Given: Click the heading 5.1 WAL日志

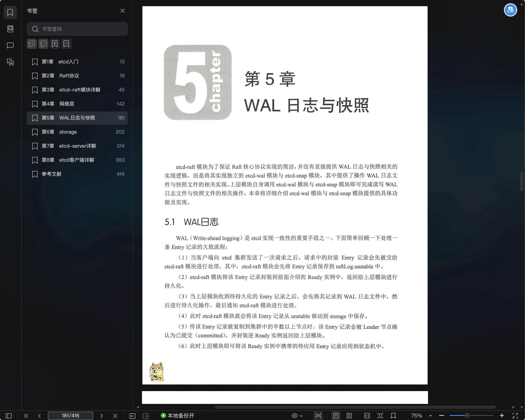Looking at the screenshot, I should tap(191, 222).
